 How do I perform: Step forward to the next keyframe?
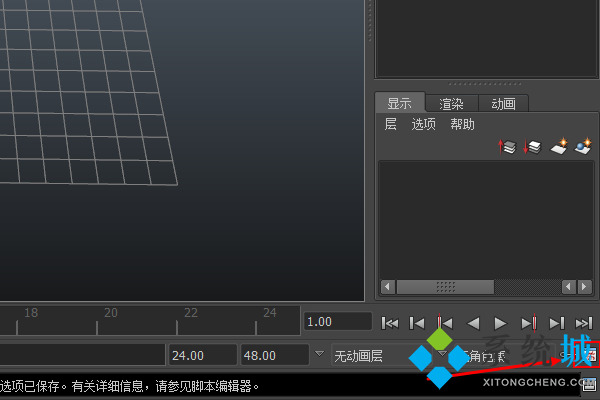click(529, 322)
